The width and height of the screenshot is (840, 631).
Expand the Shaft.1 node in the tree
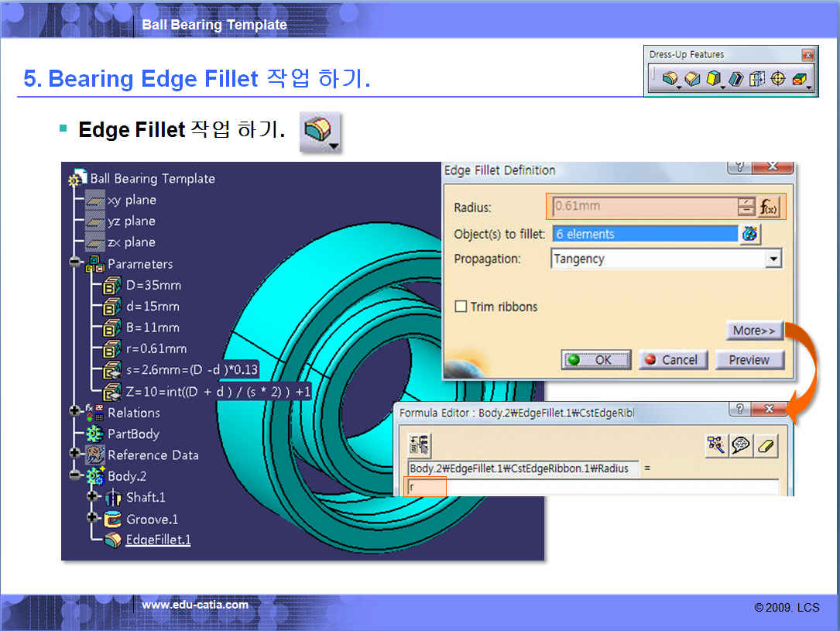click(93, 496)
